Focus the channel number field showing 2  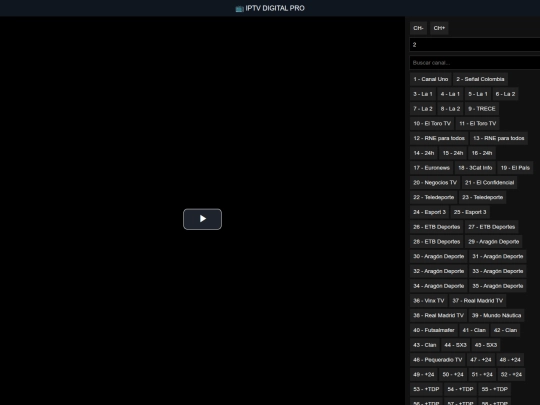coord(475,45)
